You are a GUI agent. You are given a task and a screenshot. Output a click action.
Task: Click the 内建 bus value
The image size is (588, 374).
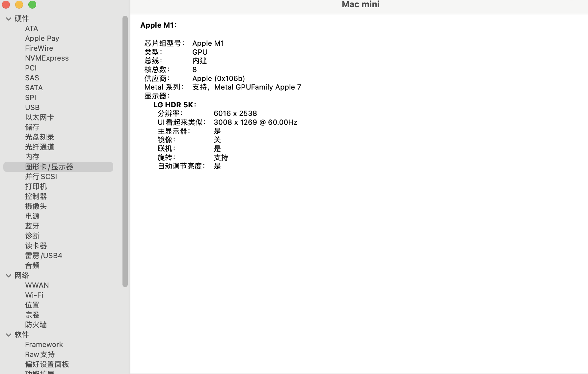200,61
